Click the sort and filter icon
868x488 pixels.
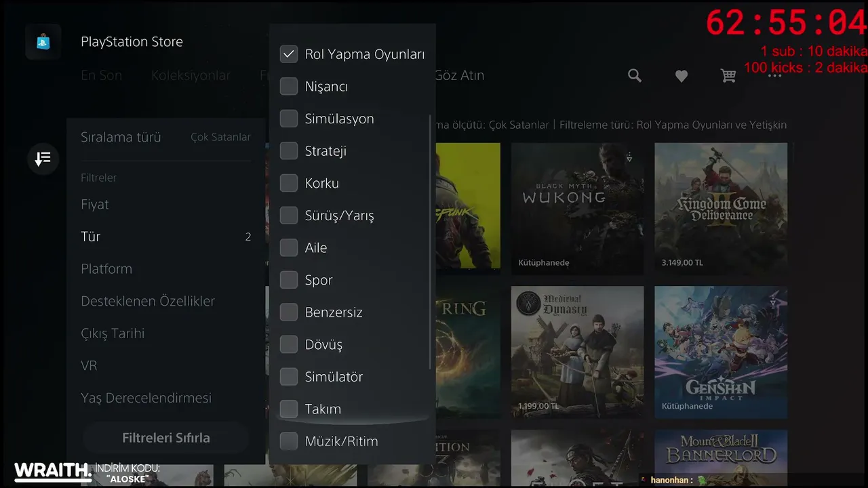tap(43, 159)
